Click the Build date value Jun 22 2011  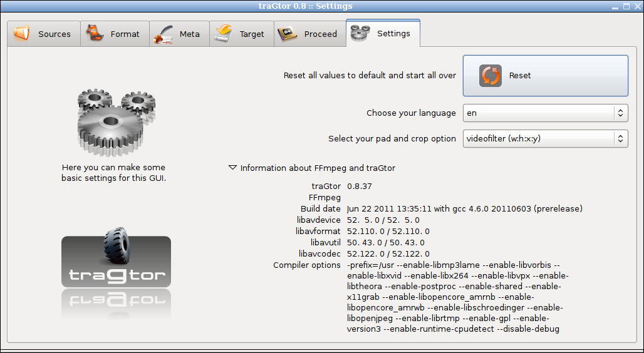tap(464, 209)
